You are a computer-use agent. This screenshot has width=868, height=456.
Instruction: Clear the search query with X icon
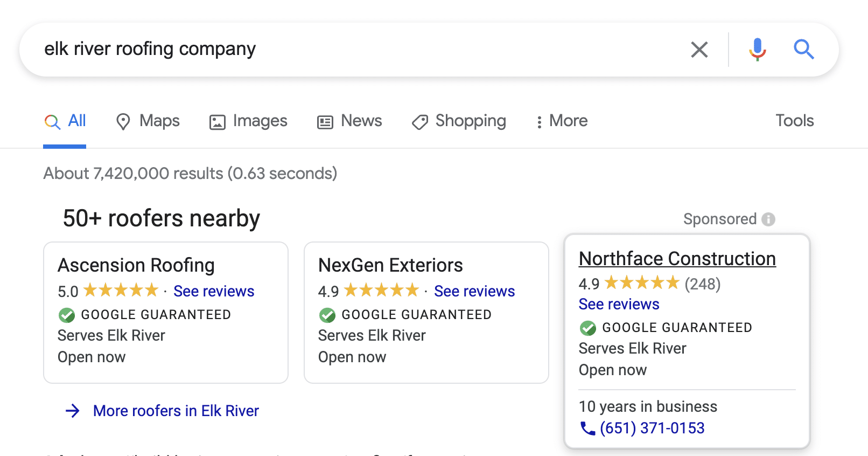699,50
